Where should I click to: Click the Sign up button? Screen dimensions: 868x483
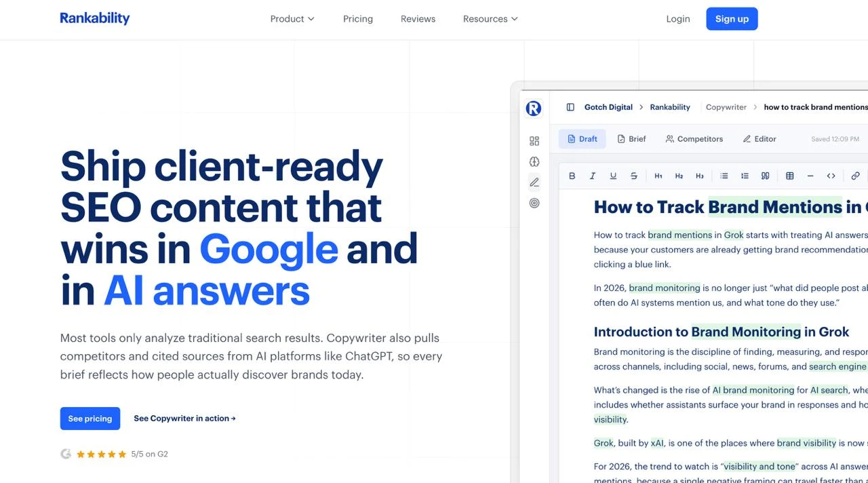click(x=732, y=19)
